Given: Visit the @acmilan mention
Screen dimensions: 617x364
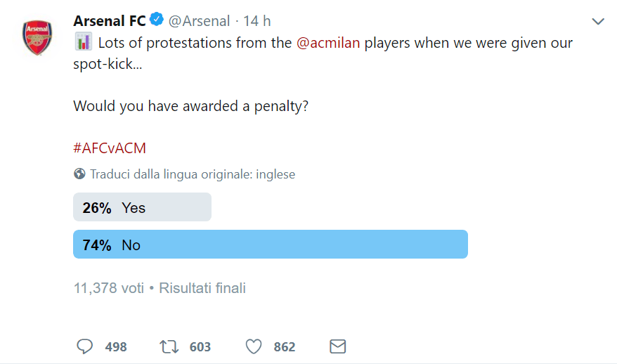Looking at the screenshot, I should pos(329,42).
